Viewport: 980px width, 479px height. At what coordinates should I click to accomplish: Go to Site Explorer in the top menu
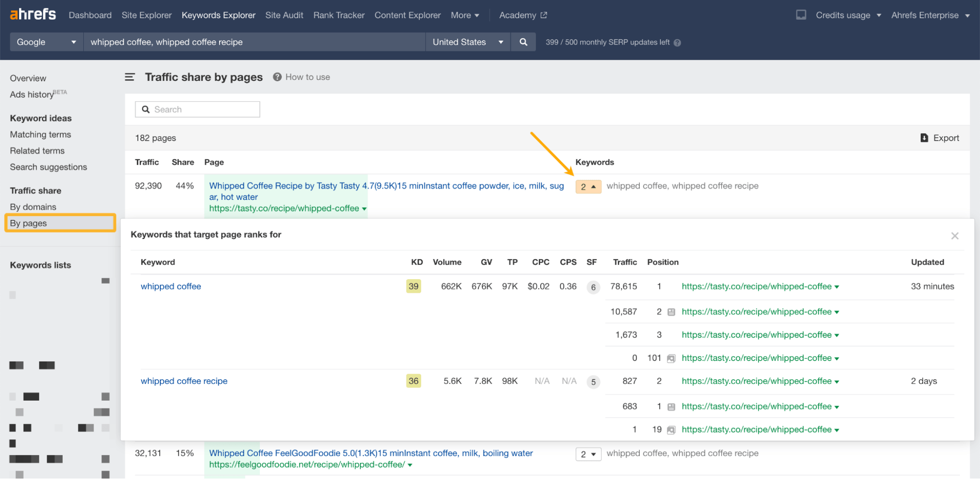[146, 15]
